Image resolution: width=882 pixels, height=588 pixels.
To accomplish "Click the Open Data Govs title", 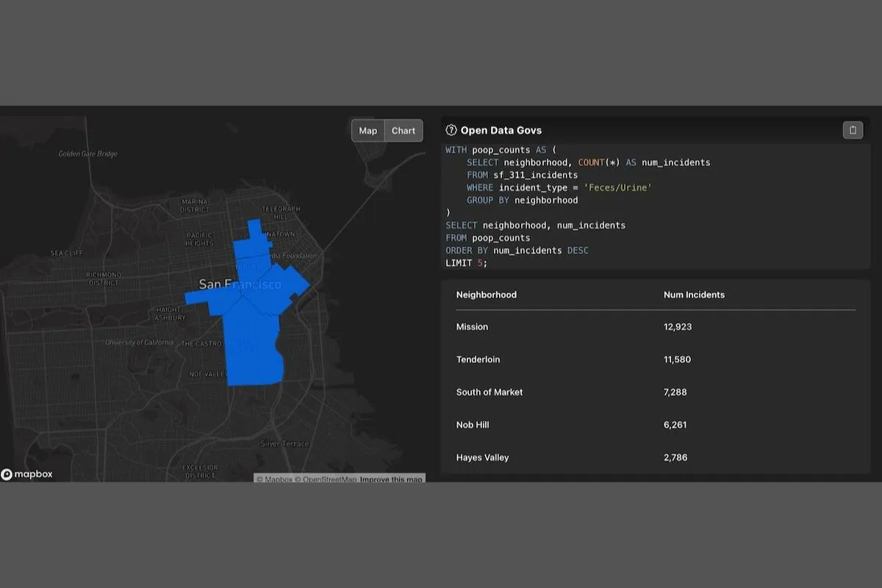I will [x=501, y=130].
